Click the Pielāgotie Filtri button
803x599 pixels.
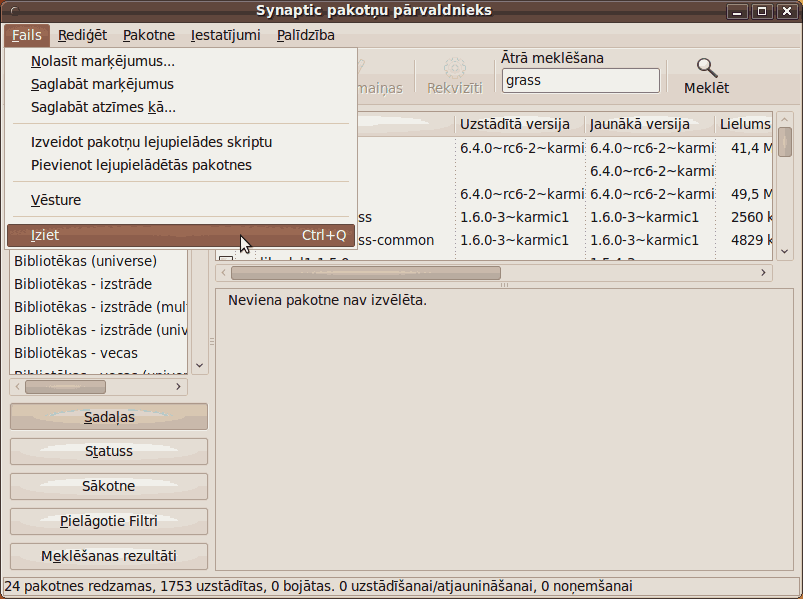(x=109, y=521)
